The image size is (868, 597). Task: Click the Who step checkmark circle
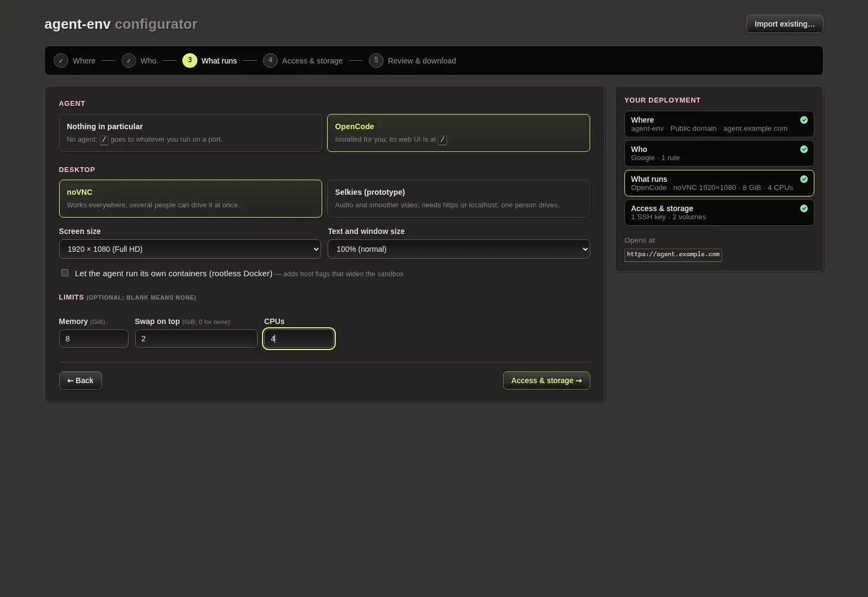[x=129, y=61]
